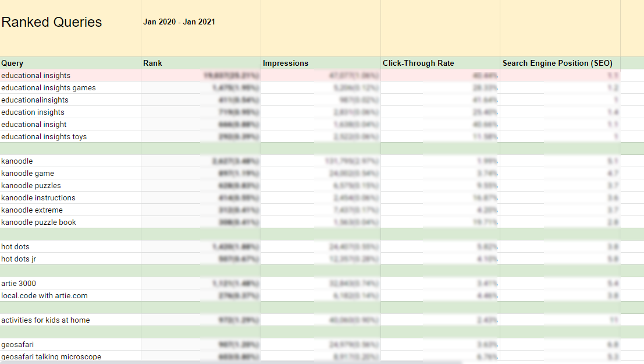Click the 'Jan 2020 - Jan 2021' date cell
The width and height of the screenshot is (644, 364).
(x=201, y=28)
